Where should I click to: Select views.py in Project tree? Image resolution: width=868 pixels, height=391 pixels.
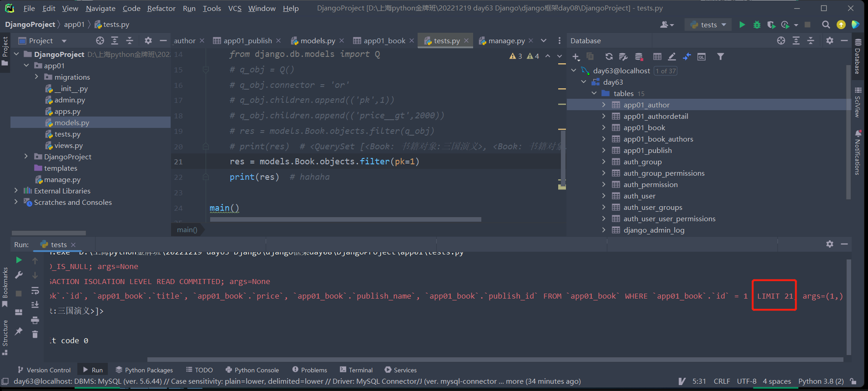coord(68,145)
